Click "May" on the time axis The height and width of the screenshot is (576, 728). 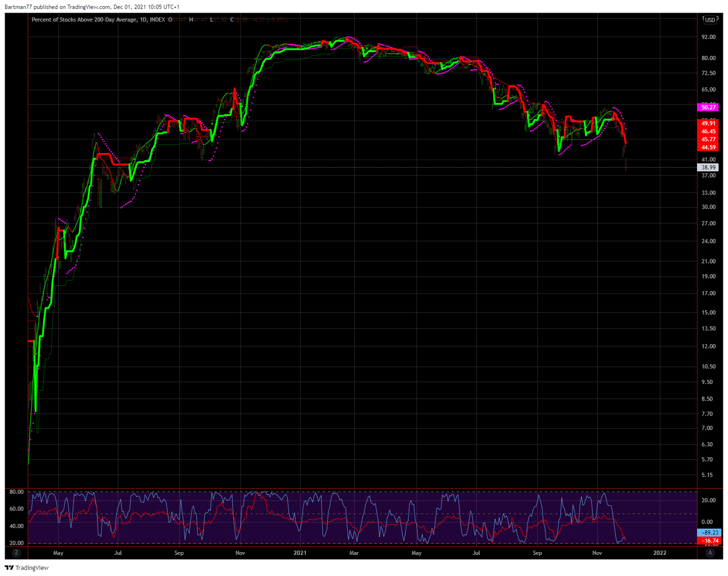pos(58,553)
